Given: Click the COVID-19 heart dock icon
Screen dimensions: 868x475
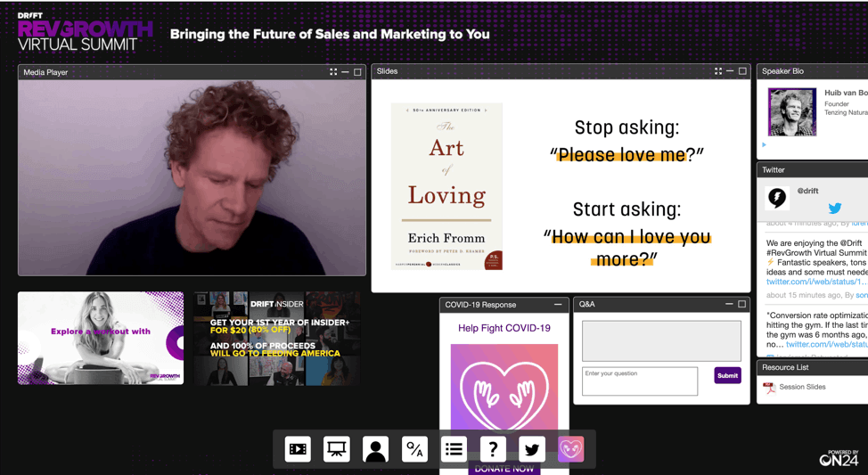Looking at the screenshot, I should 571,450.
